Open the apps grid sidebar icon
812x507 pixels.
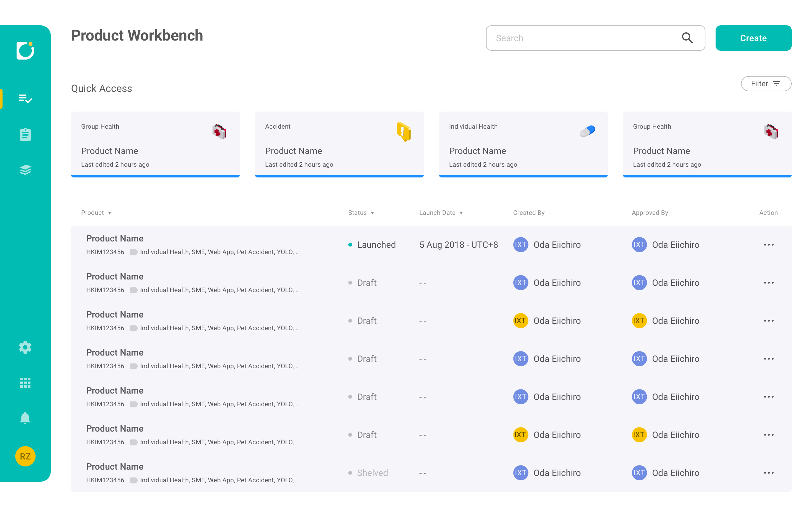25,382
